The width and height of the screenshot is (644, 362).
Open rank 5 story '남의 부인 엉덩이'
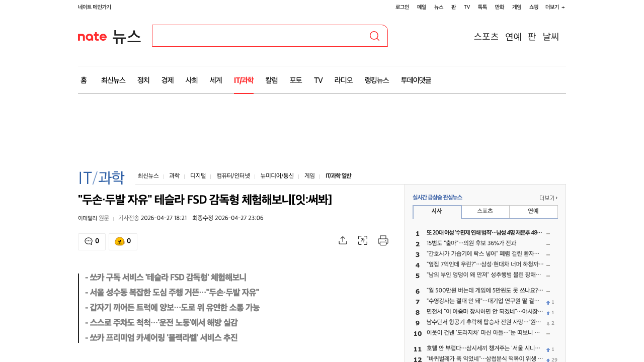click(x=484, y=275)
